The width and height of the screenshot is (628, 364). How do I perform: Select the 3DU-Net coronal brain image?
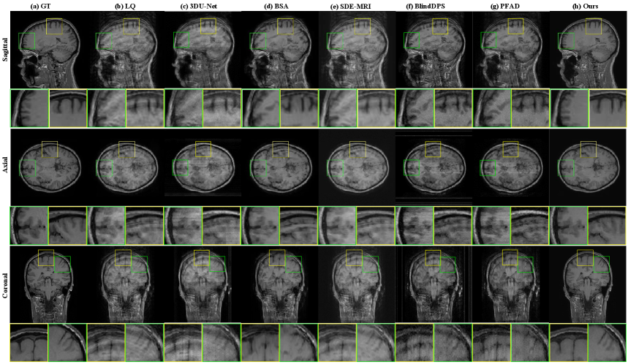(202, 285)
